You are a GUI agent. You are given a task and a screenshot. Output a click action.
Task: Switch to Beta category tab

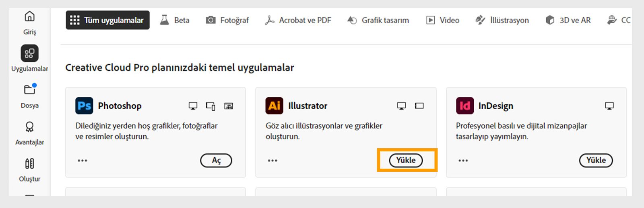175,20
